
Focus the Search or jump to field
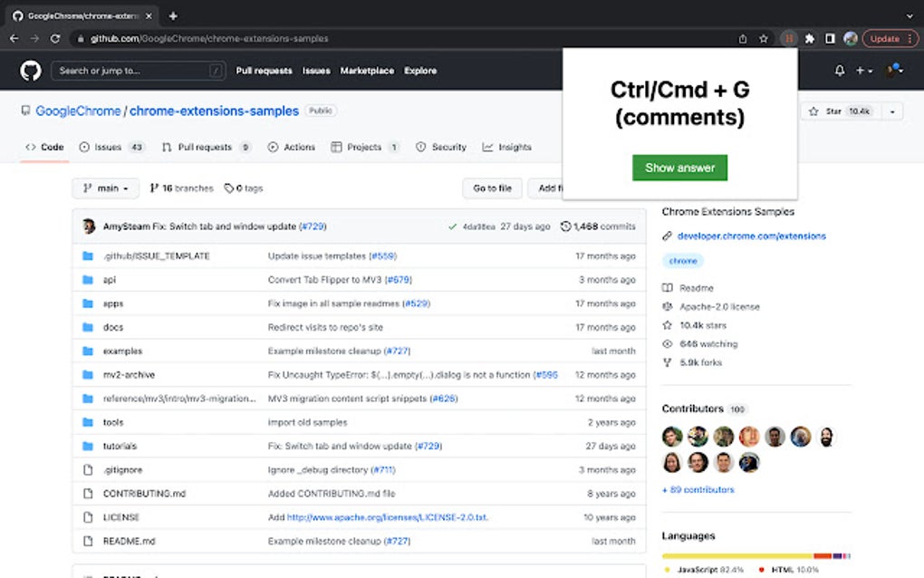click(x=139, y=71)
